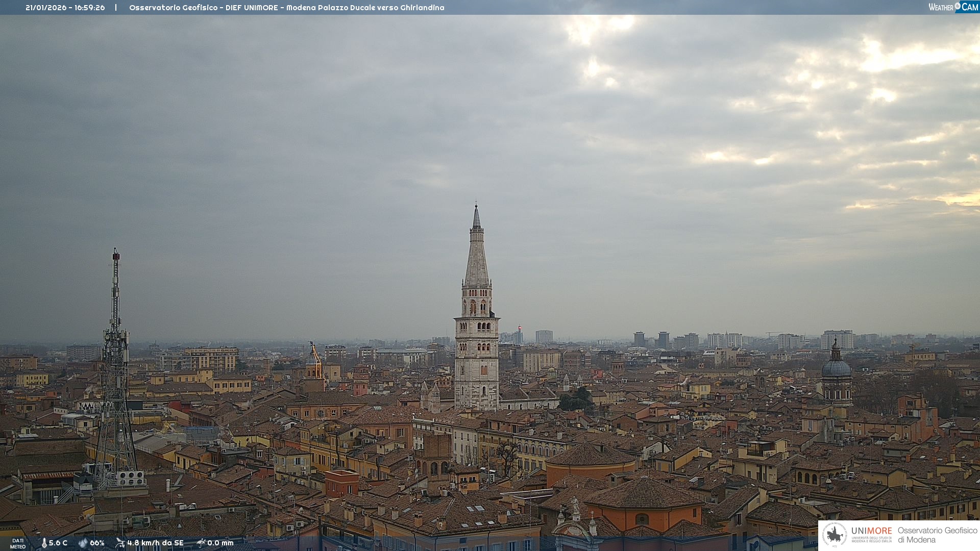The width and height of the screenshot is (980, 551).
Task: Click the thermometer temperature icon
Action: (44, 543)
